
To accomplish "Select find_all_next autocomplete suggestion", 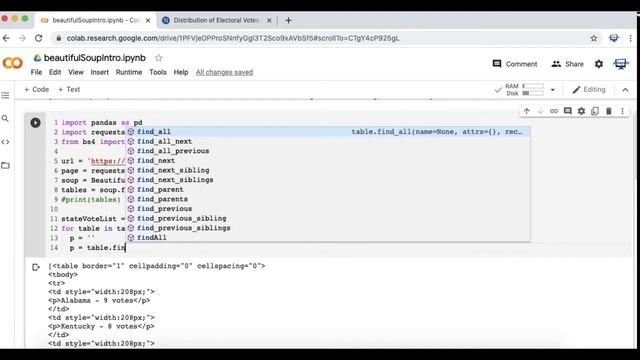I will pos(328,141).
